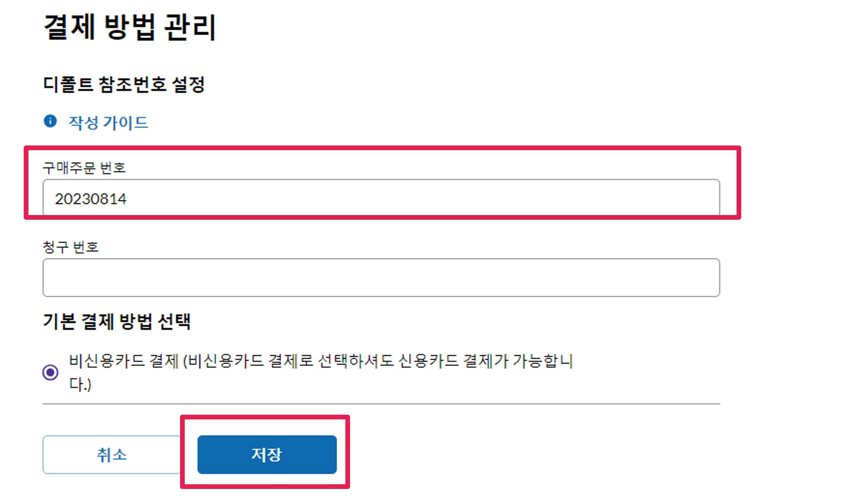The image size is (847, 504).
Task: Click the 결제 방법 관리 page title
Action: pyautogui.click(x=130, y=27)
